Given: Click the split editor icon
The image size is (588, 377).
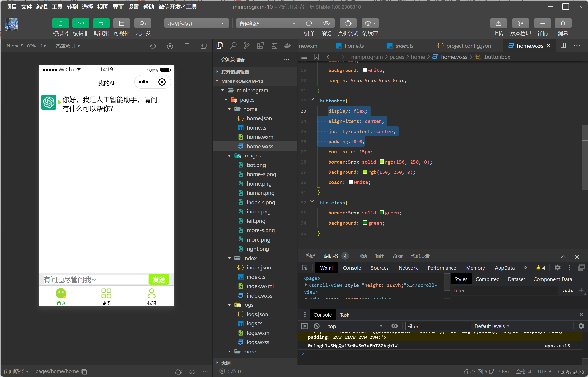Looking at the screenshot, I should [x=563, y=46].
